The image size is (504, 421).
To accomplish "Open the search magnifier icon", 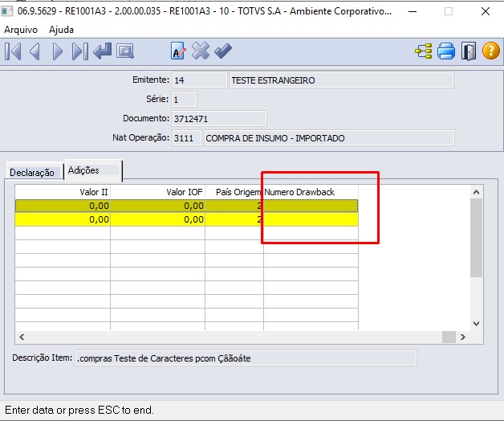I will point(125,51).
